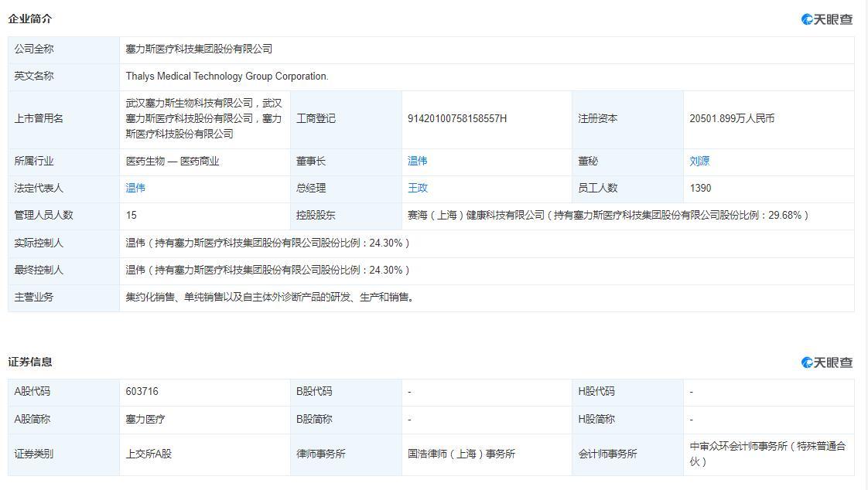Select the 证券类别 label
868x490 pixels.
point(34,454)
